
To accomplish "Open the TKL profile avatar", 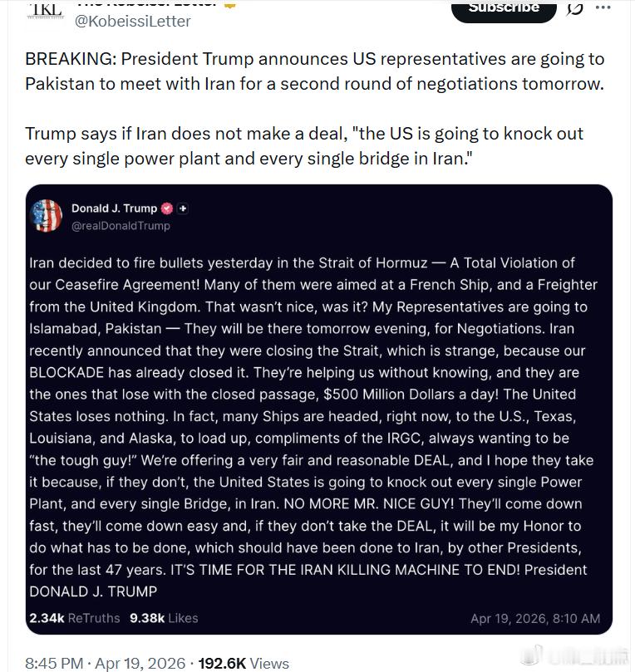I will coord(44,10).
